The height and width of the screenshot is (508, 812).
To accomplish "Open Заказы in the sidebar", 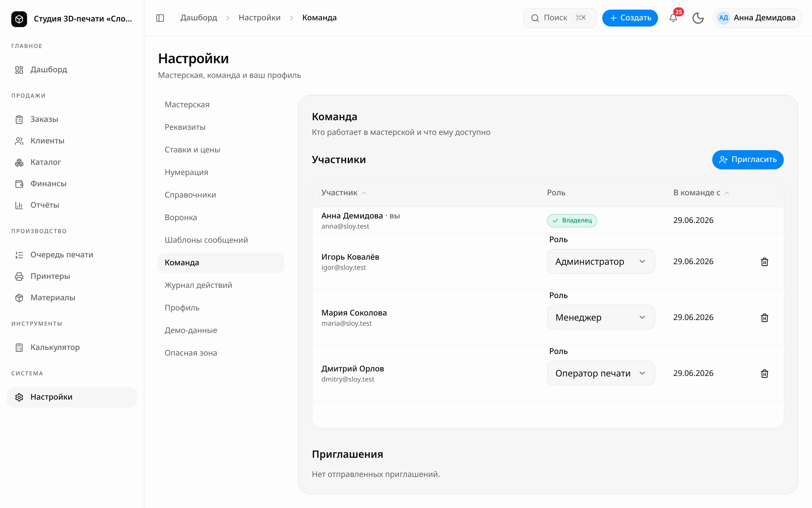I will (72, 119).
